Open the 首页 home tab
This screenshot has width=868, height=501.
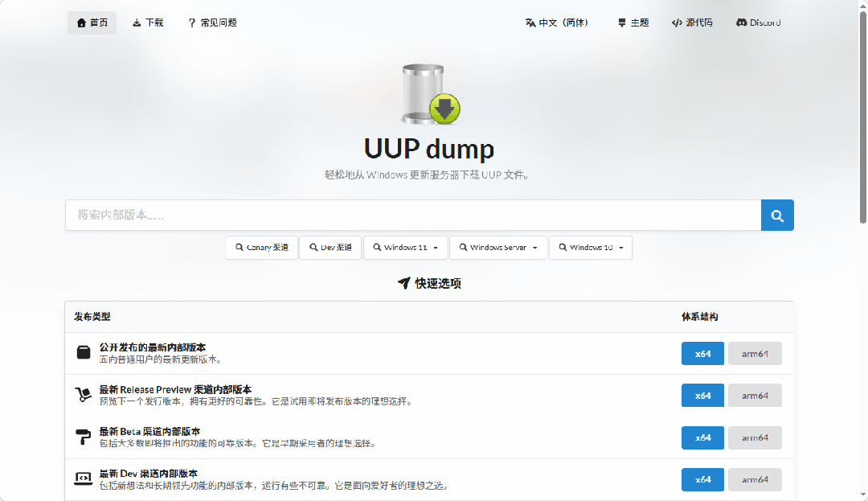(x=92, y=23)
